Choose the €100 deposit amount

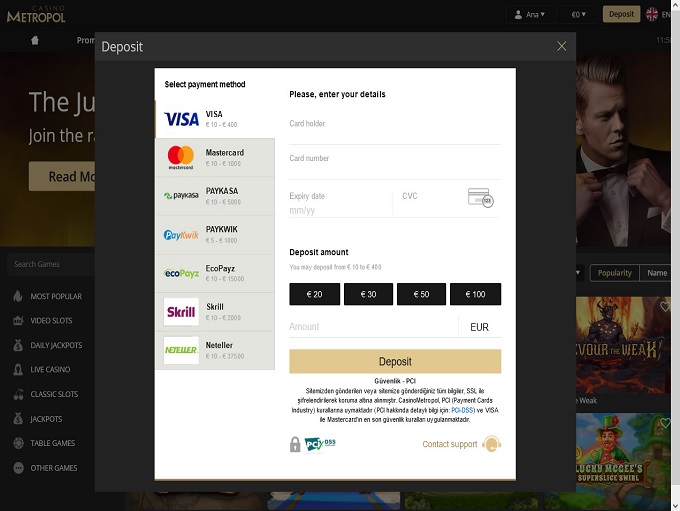click(475, 294)
